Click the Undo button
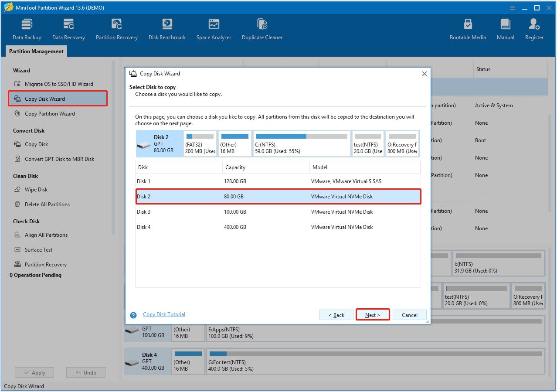Viewport: 557px width, 392px height. [86, 373]
